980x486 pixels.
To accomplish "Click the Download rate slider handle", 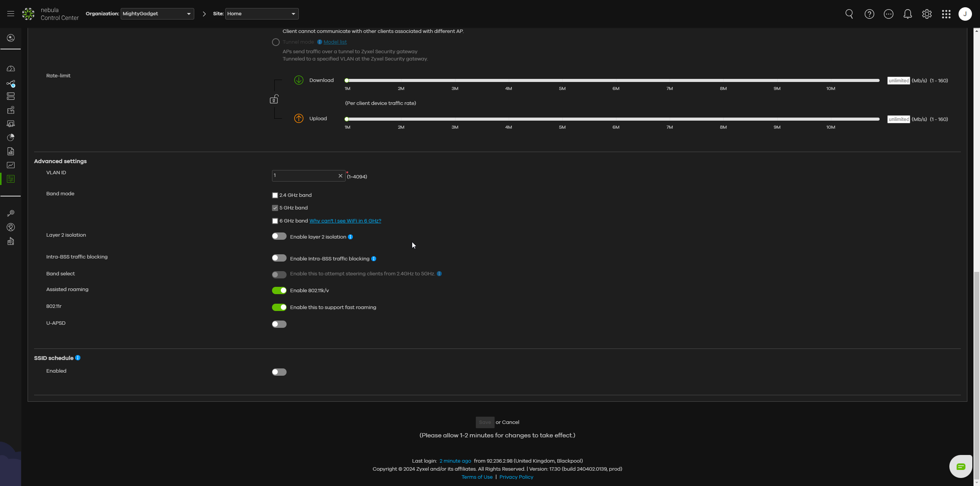I will click(347, 80).
